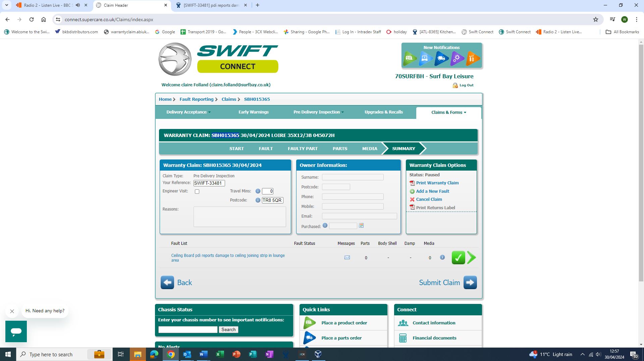Go to the PARTS claim step
The image size is (644, 361).
[340, 148]
